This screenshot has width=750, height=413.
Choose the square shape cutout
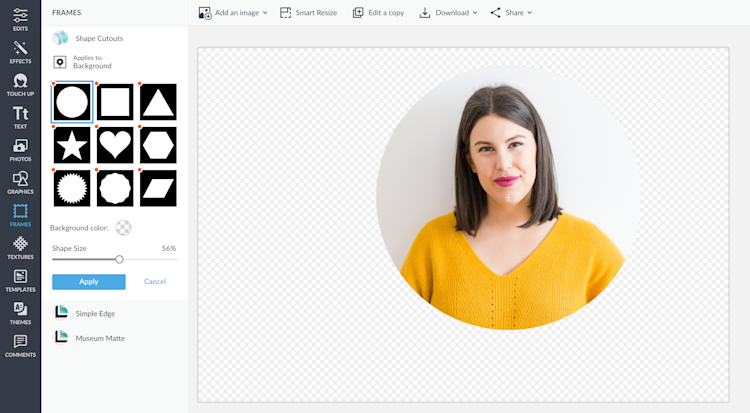pyautogui.click(x=115, y=102)
